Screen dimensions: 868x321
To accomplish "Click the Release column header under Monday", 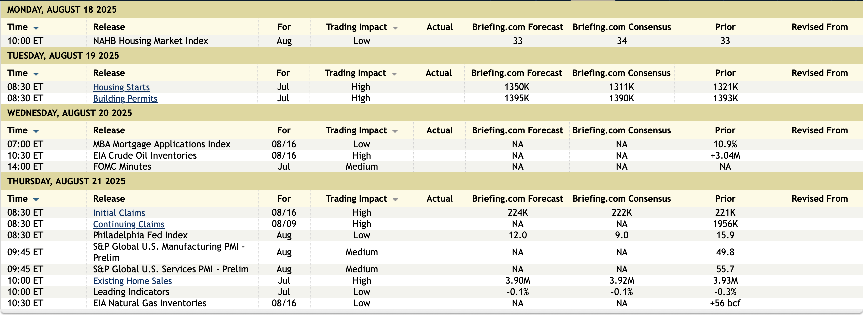I will [x=109, y=27].
